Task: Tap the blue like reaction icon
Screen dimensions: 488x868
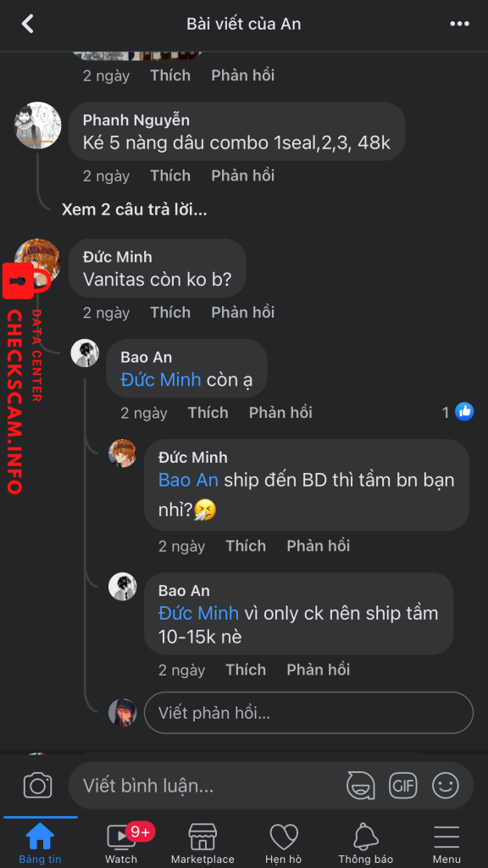Action: (x=464, y=412)
